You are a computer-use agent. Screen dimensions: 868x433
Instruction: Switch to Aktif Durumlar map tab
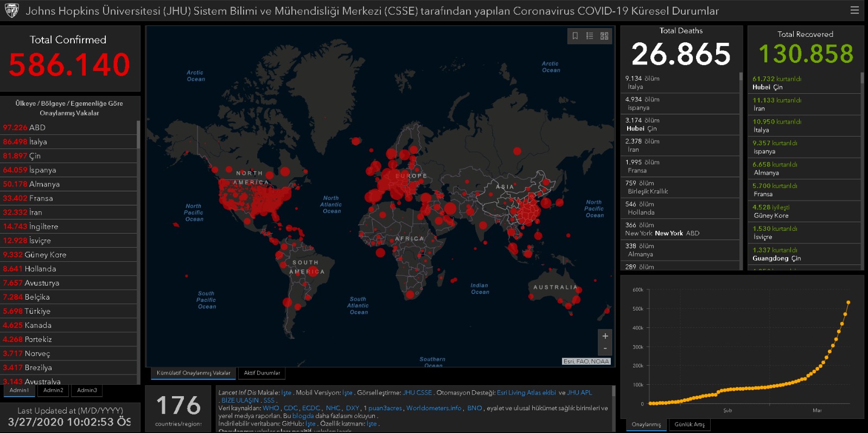click(262, 373)
